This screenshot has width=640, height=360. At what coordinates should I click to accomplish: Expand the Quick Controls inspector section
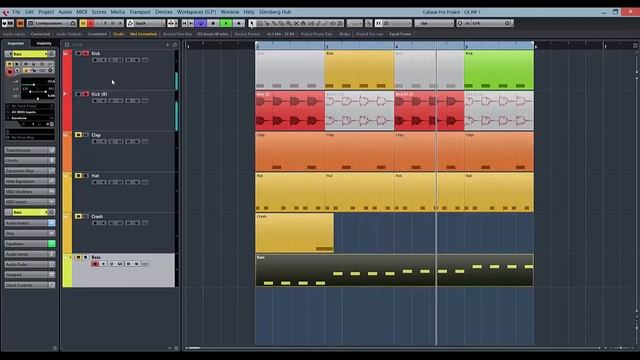[x=29, y=285]
